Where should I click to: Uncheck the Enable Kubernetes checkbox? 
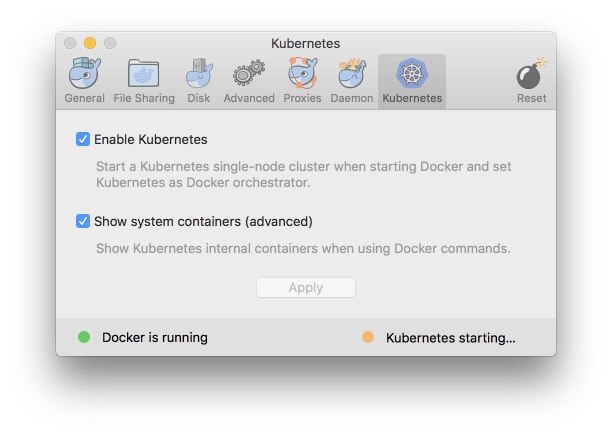click(83, 139)
